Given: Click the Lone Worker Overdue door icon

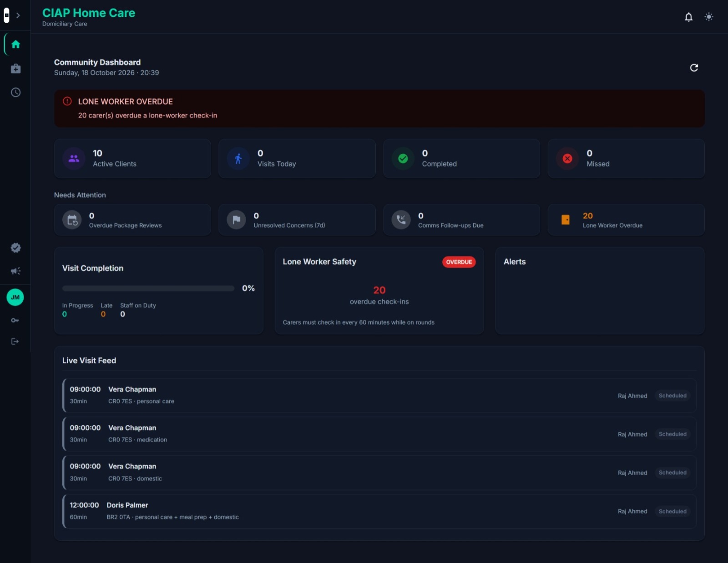Looking at the screenshot, I should (566, 220).
